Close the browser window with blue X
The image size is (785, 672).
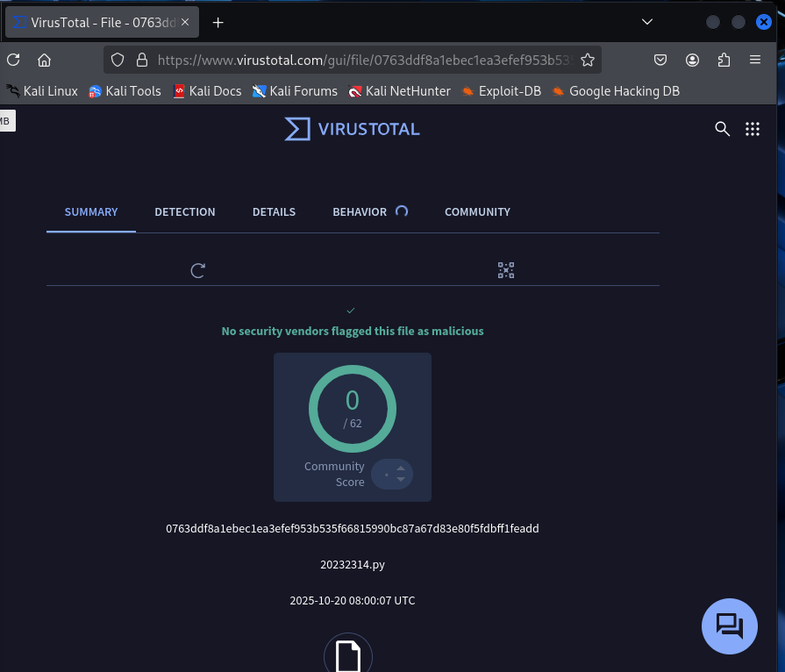point(763,22)
